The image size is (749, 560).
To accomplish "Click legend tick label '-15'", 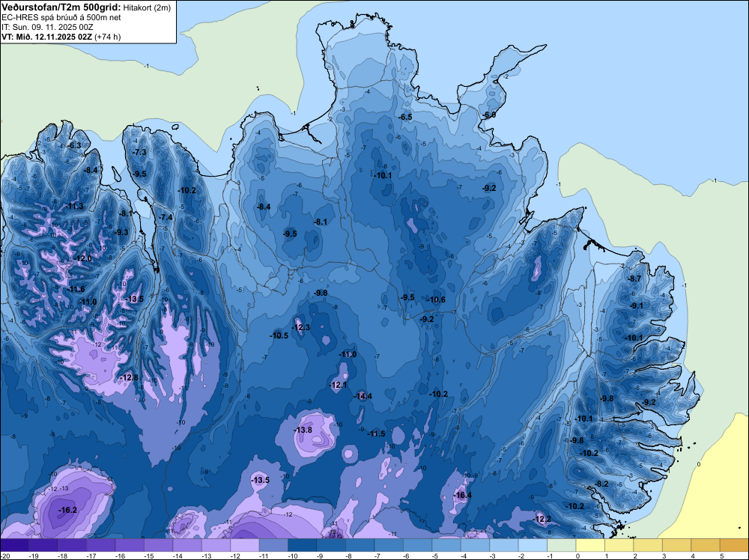I will pyautogui.click(x=148, y=556).
